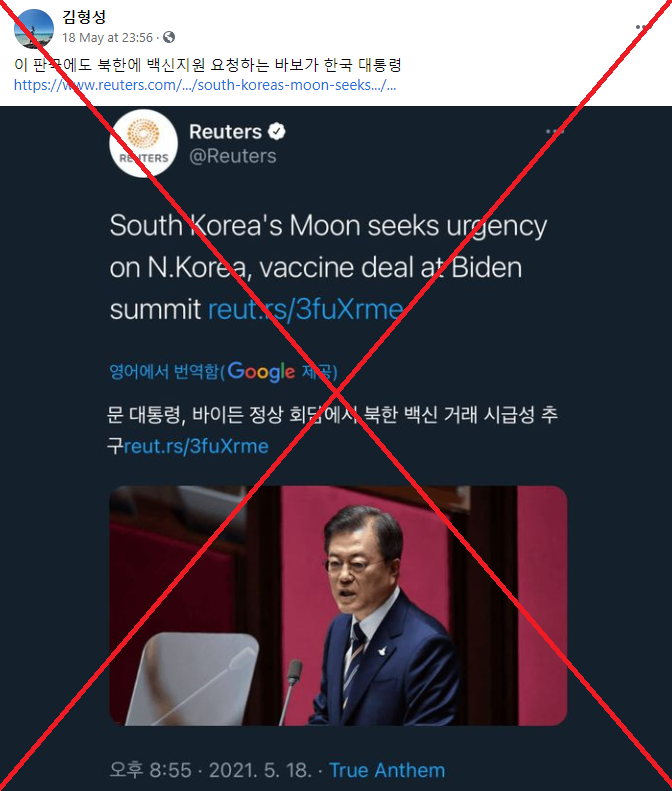
Task: Open the reuters.com south-koreas-moon-seeks link
Action: [205, 85]
